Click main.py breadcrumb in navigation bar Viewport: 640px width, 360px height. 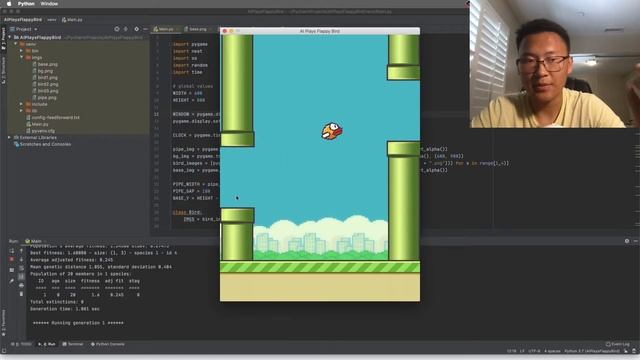(72, 20)
